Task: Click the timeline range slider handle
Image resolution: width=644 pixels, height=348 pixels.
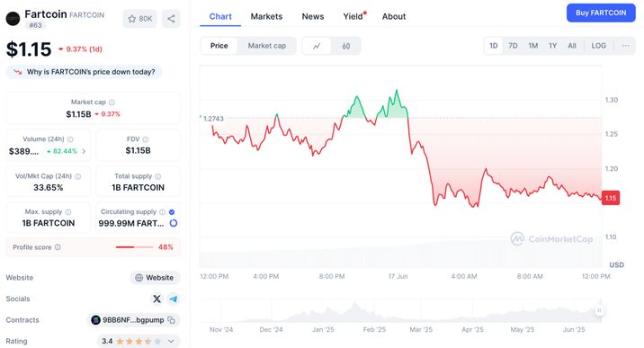Action: [x=599, y=310]
